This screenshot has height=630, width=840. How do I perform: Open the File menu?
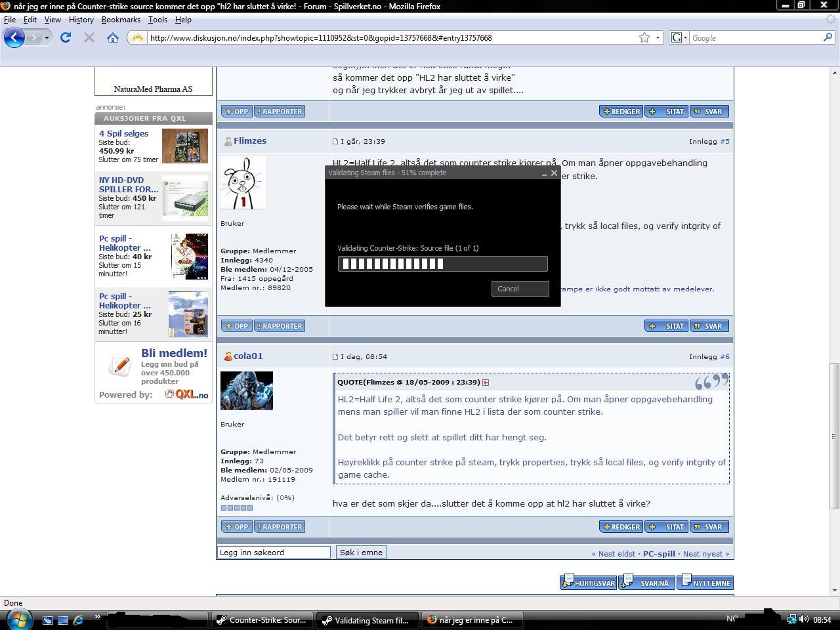pos(10,20)
